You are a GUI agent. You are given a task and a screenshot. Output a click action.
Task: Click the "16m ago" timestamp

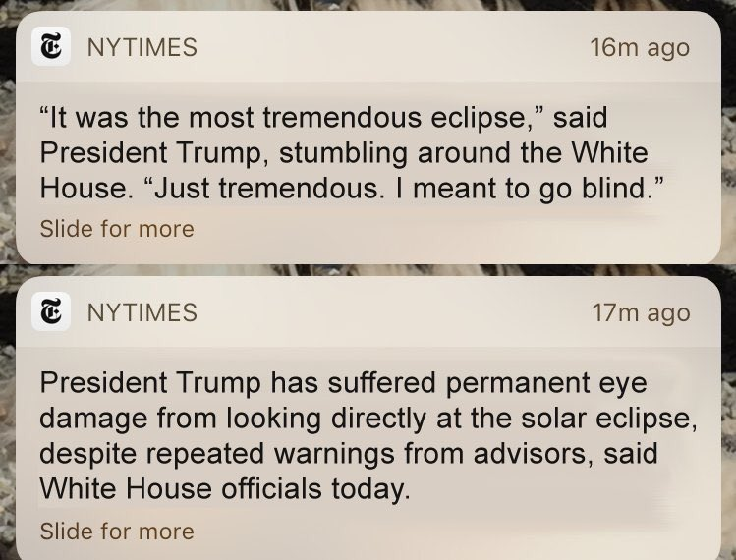point(640,47)
